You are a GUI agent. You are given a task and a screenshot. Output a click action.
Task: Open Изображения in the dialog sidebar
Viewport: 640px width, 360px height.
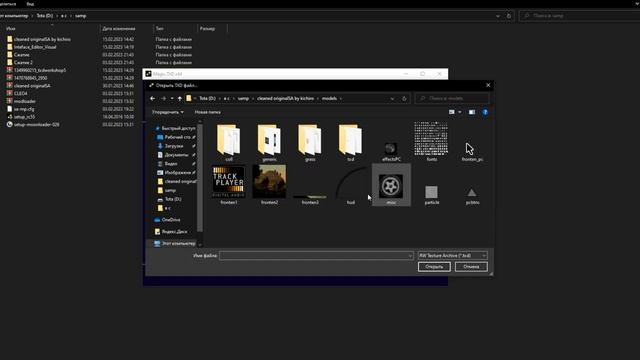pos(176,173)
